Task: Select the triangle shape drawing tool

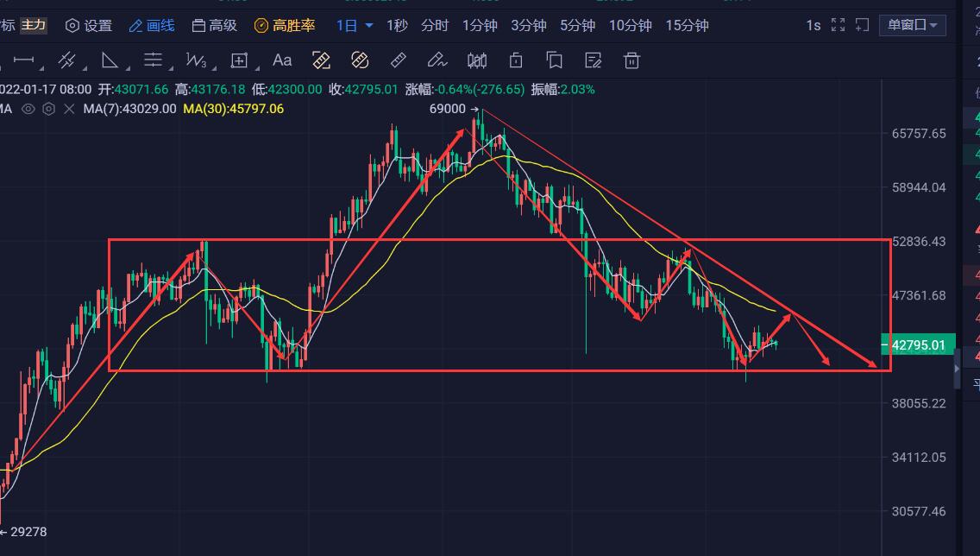Action: click(x=110, y=60)
